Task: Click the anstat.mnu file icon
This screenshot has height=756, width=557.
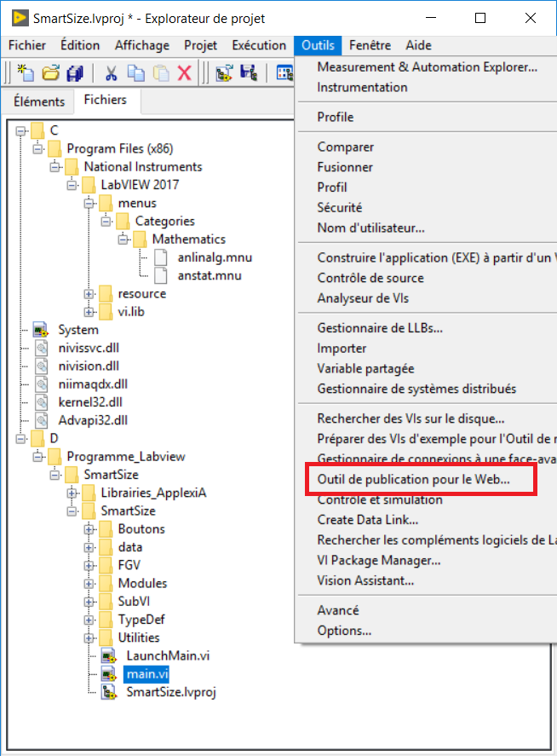Action: pos(161,276)
